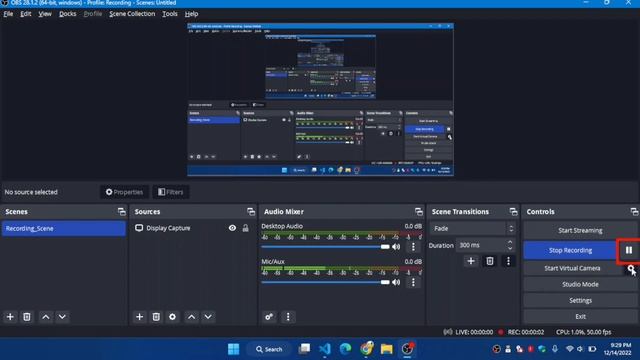Open the Edit menu

pyautogui.click(x=26, y=14)
